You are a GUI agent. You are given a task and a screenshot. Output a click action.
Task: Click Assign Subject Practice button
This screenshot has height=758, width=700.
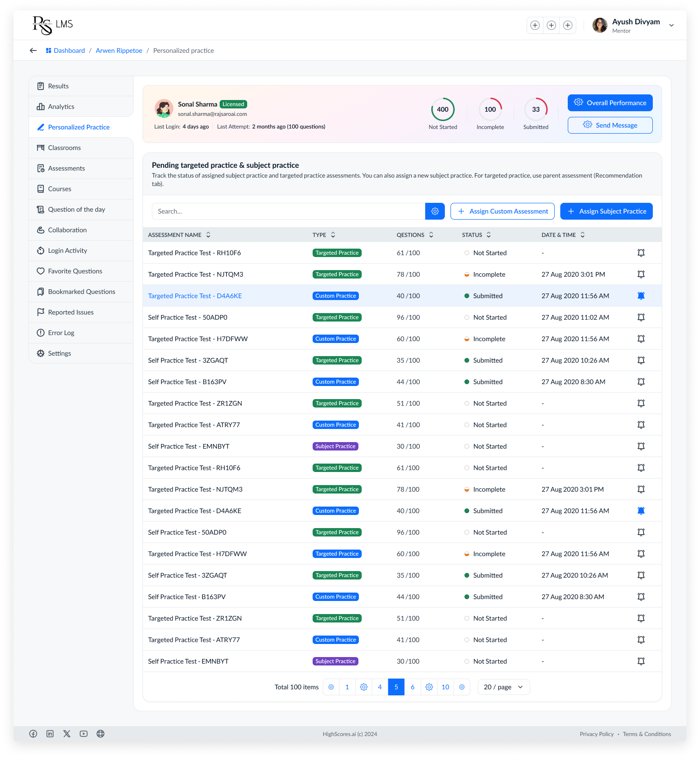coord(606,211)
